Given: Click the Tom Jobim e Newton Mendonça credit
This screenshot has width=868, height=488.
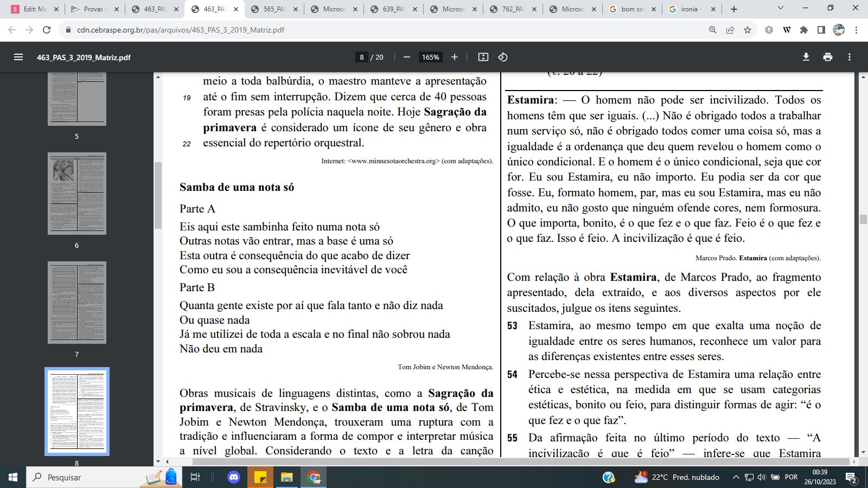Looking at the screenshot, I should click(445, 367).
